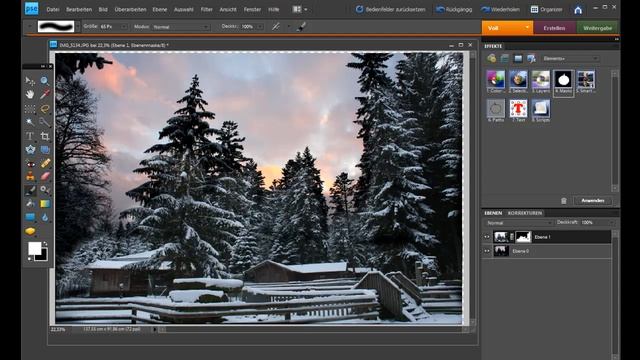The width and height of the screenshot is (640, 360).
Task: Select the Brush tool in toolbox
Action: (30, 190)
